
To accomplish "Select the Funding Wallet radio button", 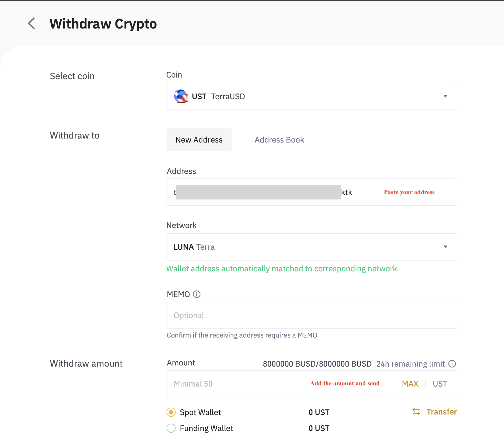I will [171, 428].
